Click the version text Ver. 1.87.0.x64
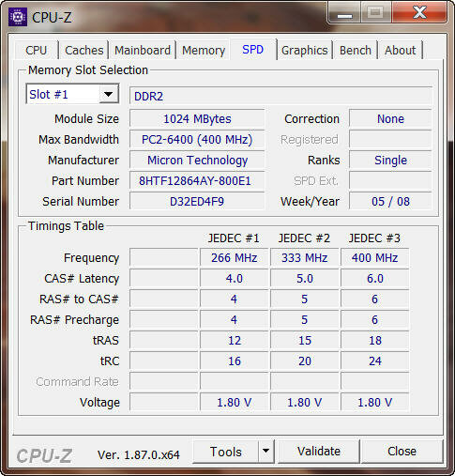455x476 pixels. 139,455
